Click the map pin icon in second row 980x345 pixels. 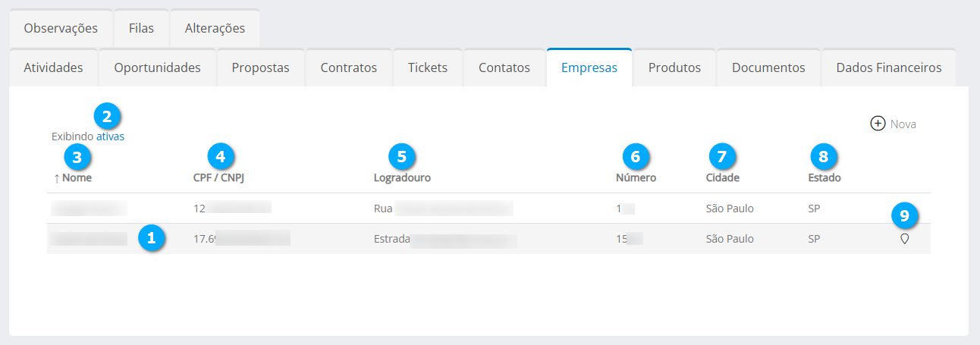[904, 239]
